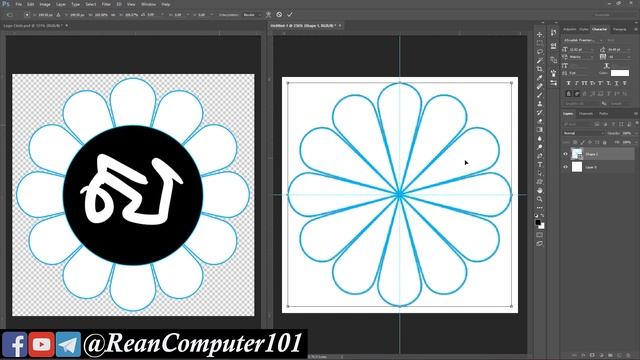Click Create new group button
This screenshot has width=640, height=360.
click(x=611, y=356)
